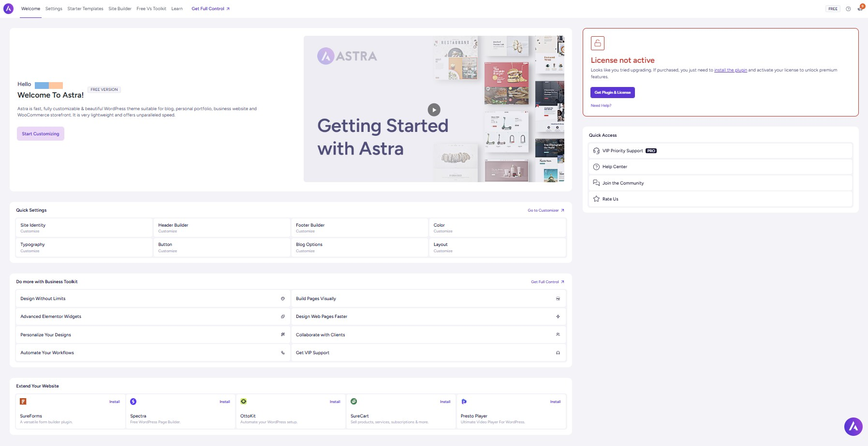Click the Personalize Your Designs icon

click(283, 334)
